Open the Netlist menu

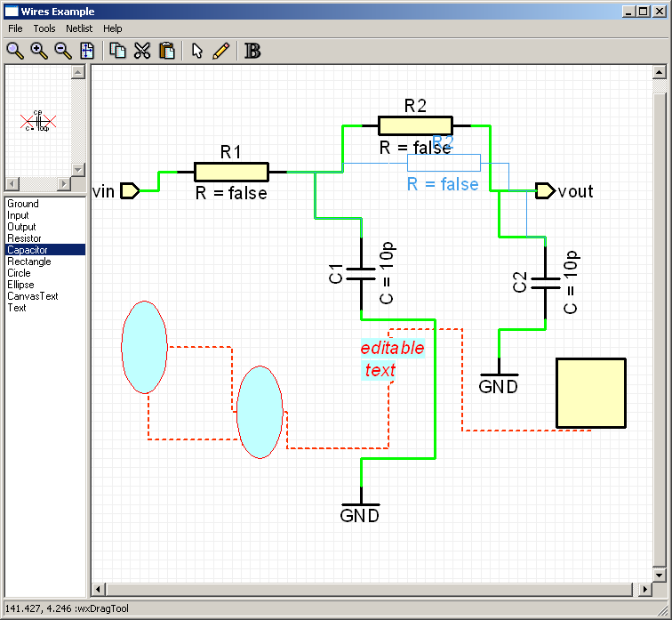coord(79,28)
